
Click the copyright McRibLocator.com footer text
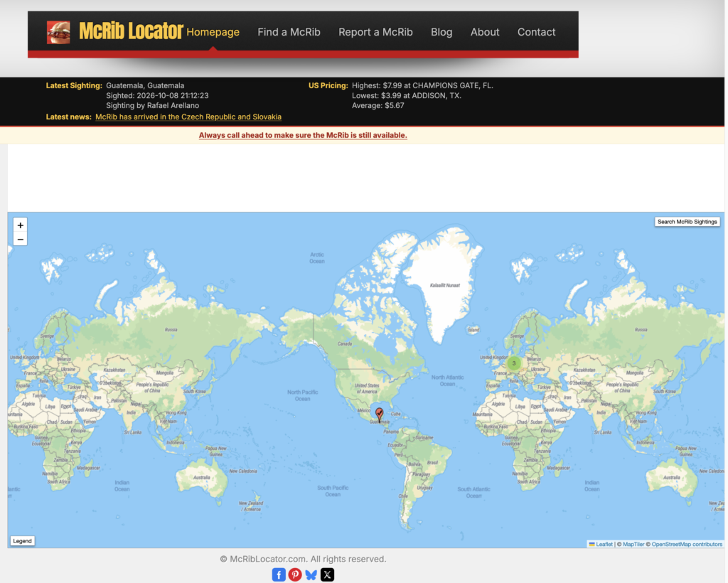coord(303,559)
